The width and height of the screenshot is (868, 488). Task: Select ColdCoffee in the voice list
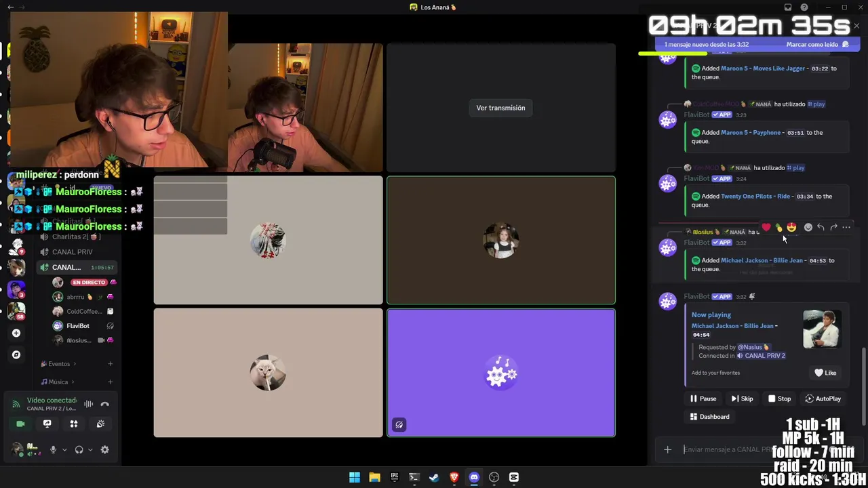(x=83, y=312)
